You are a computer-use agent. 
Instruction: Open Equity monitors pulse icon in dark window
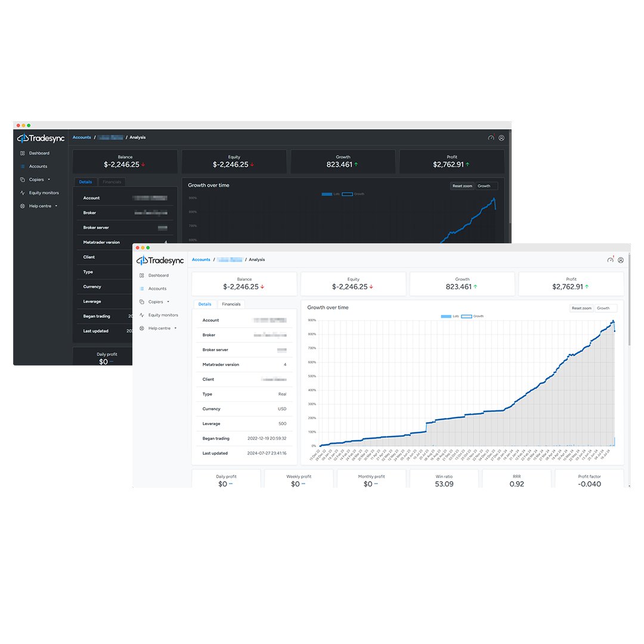point(23,193)
